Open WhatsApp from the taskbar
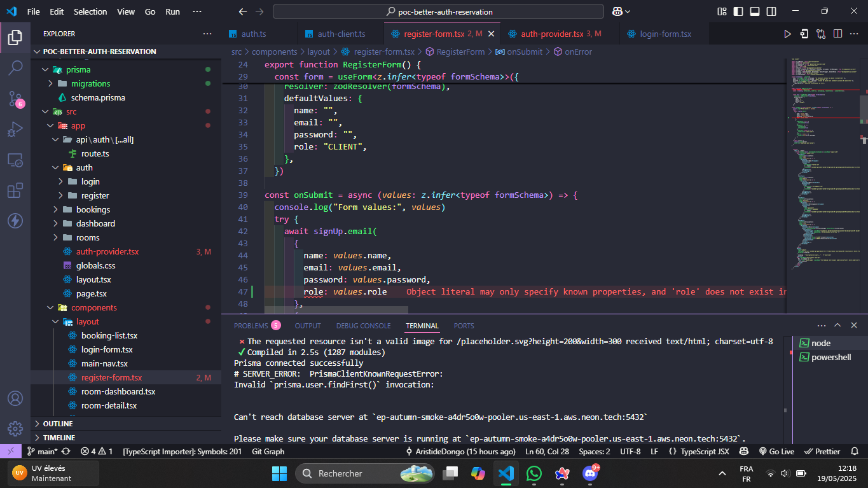The image size is (868, 488). [x=534, y=473]
